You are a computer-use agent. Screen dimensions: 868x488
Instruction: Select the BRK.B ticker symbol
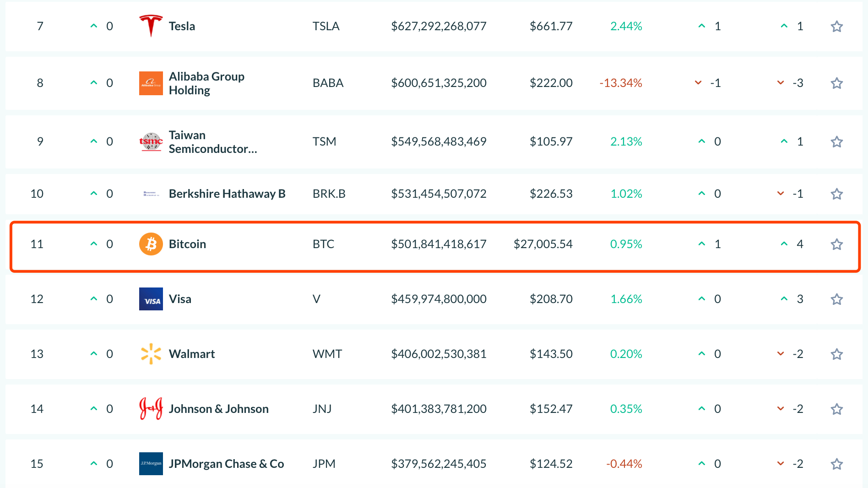[x=329, y=194]
